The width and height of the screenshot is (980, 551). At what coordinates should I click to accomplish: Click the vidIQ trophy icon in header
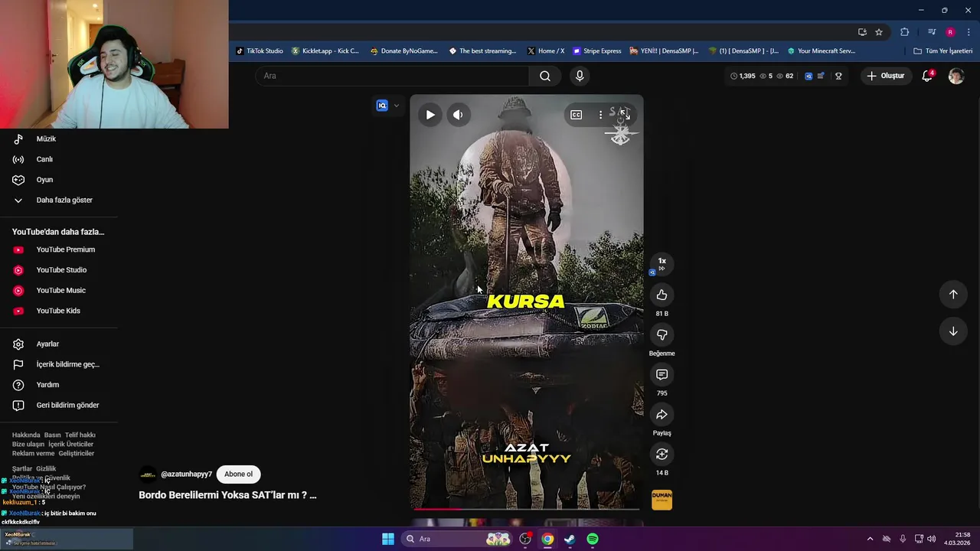(x=838, y=76)
